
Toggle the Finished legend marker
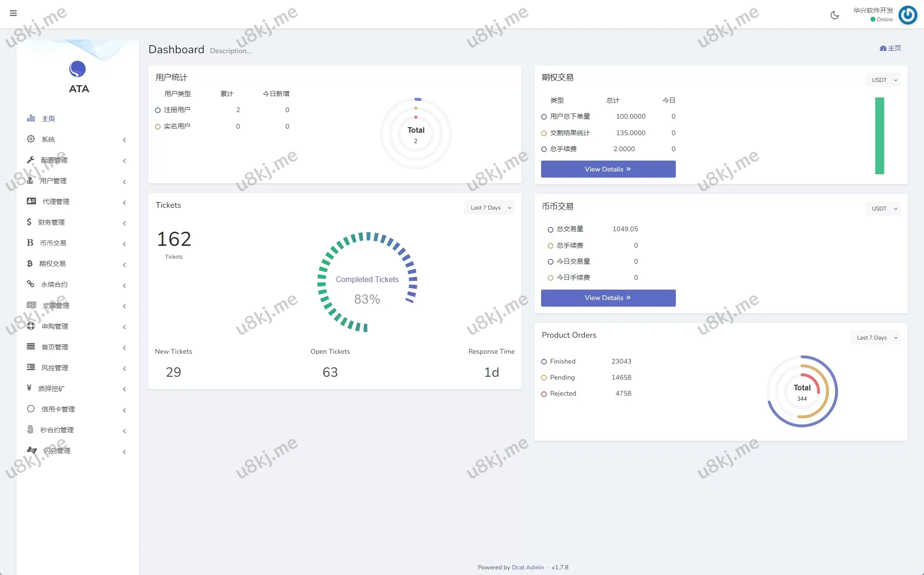click(x=544, y=362)
